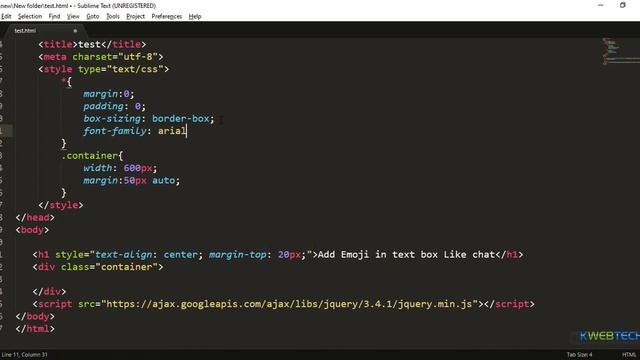Close the test.html tab via its dot
Image resolution: width=640 pixels, height=360 pixels.
point(75,31)
